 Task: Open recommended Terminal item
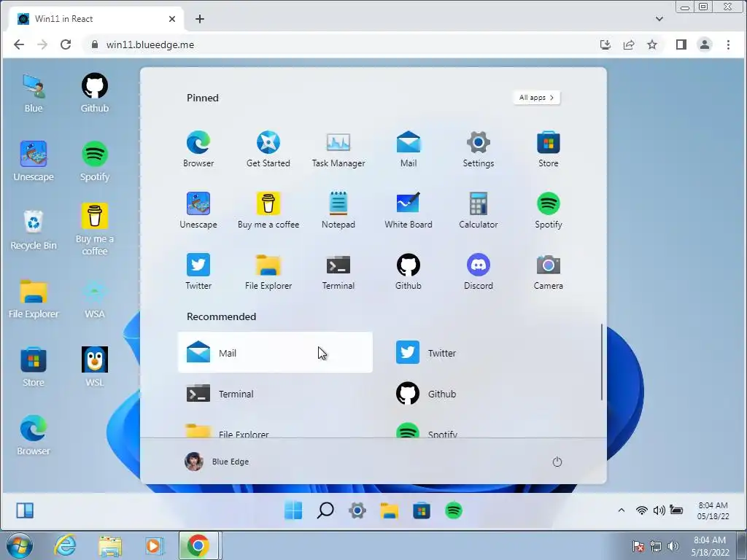(x=275, y=394)
